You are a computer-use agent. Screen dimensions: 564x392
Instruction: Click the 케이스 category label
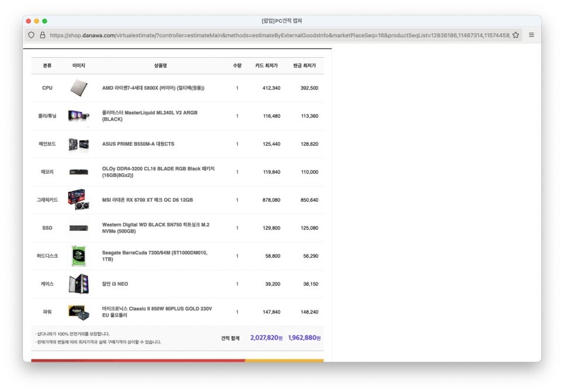pyautogui.click(x=47, y=284)
